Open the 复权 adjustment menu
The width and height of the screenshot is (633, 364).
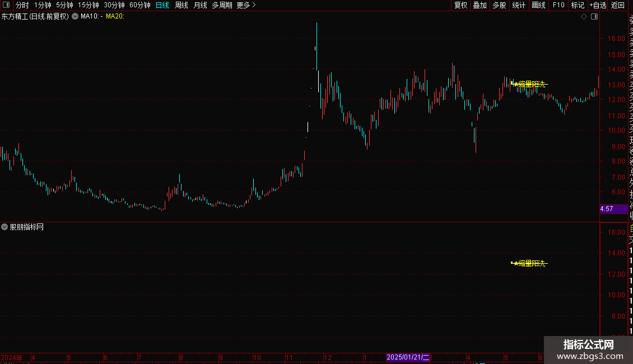click(460, 5)
